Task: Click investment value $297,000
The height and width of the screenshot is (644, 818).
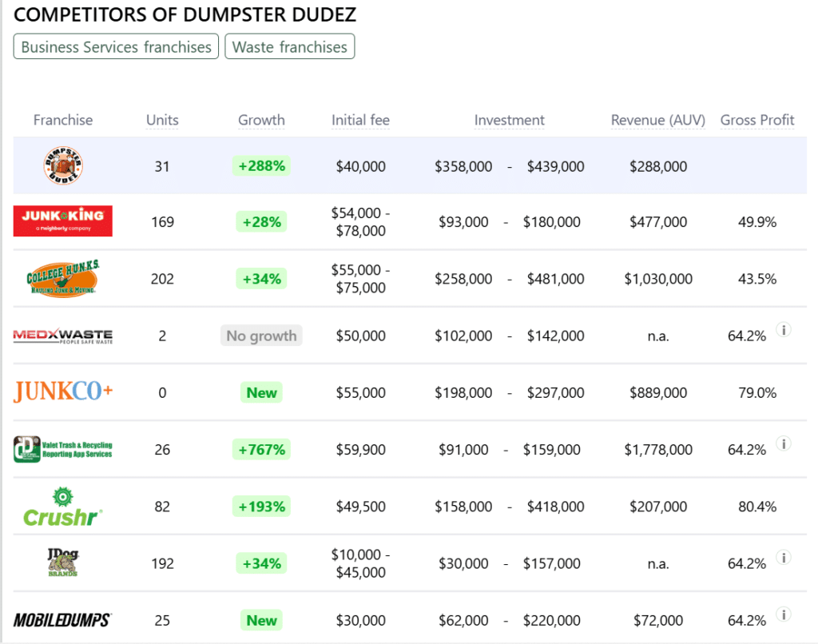Action: [x=556, y=392]
